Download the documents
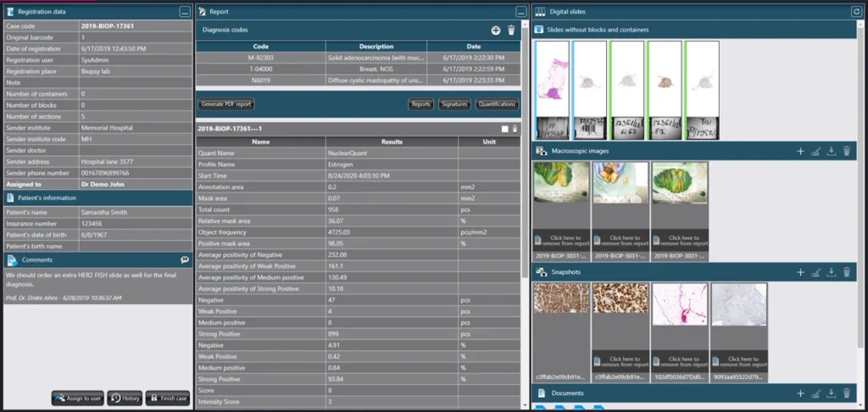This screenshot has height=412, width=868. (x=831, y=393)
